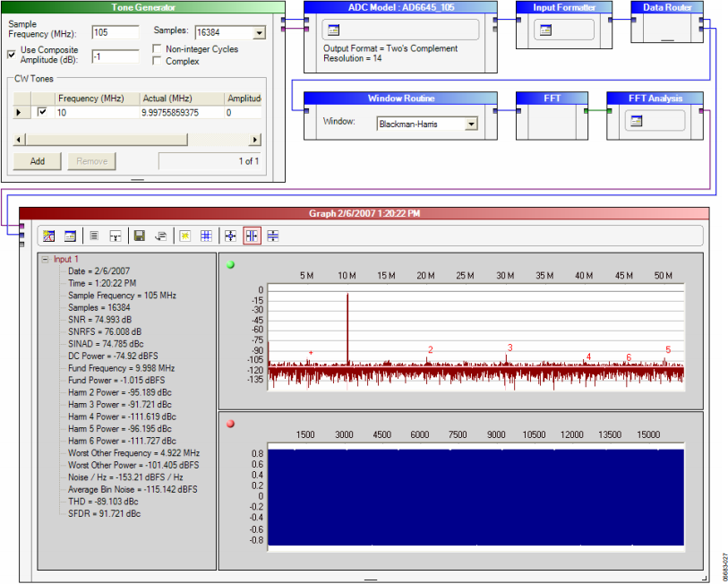Click the Remove button under CW Tones
Image resolution: width=728 pixels, height=584 pixels.
pyautogui.click(x=91, y=161)
